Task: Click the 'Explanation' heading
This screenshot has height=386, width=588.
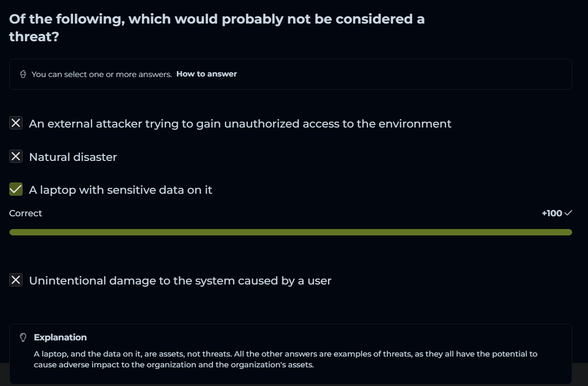Action: [x=60, y=337]
